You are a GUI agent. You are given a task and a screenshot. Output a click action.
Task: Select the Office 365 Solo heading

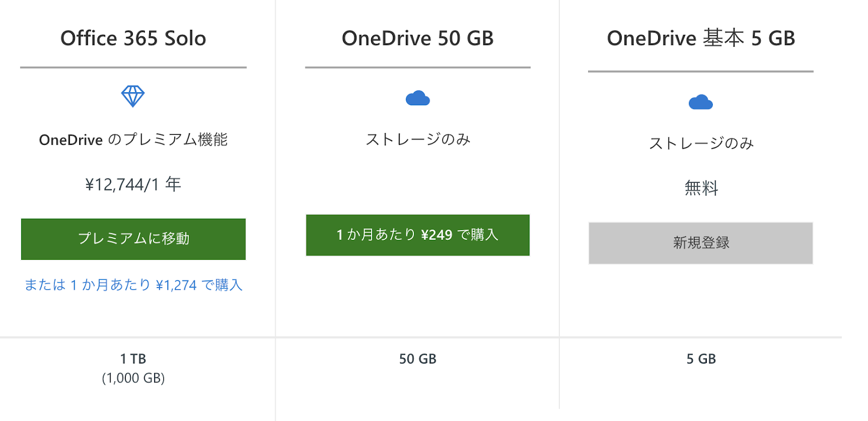pos(133,39)
